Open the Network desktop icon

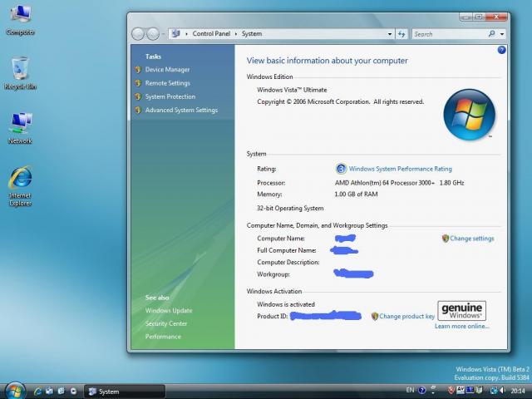click(20, 128)
